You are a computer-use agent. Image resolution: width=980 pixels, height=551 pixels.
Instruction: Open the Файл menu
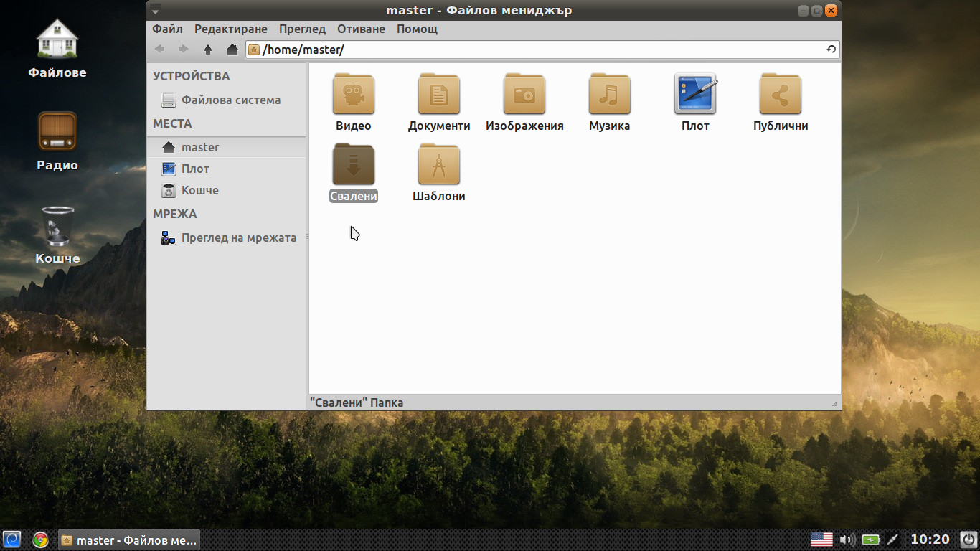coord(167,29)
